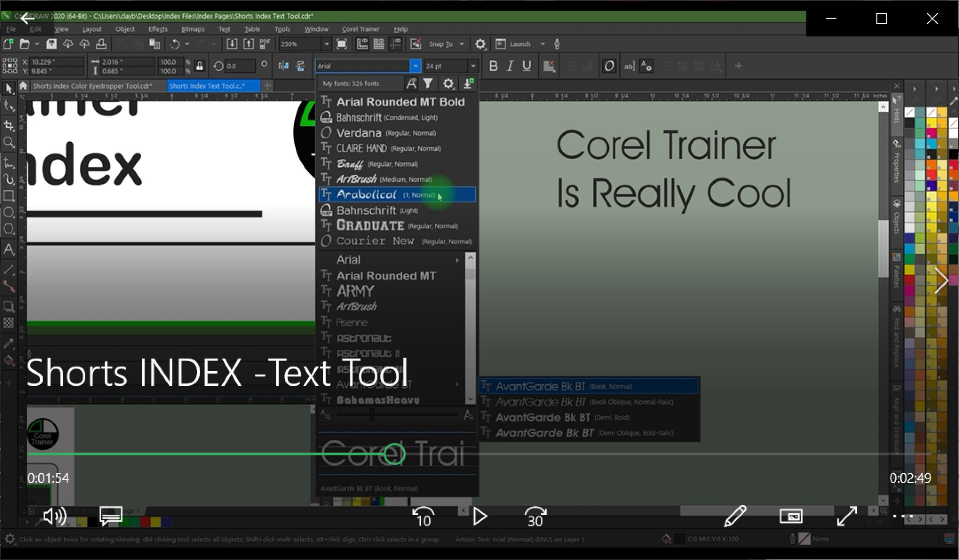Toggle the Edit Text ab| button

pyautogui.click(x=629, y=66)
